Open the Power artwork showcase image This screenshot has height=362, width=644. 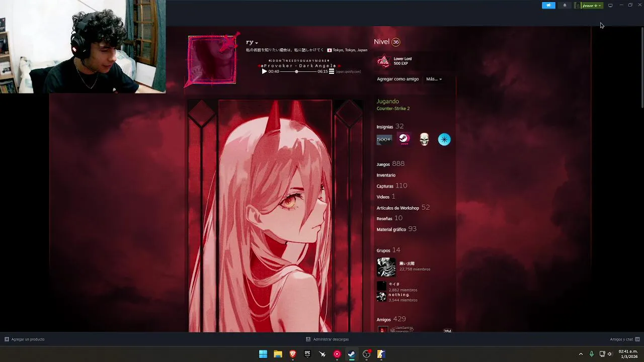click(275, 216)
